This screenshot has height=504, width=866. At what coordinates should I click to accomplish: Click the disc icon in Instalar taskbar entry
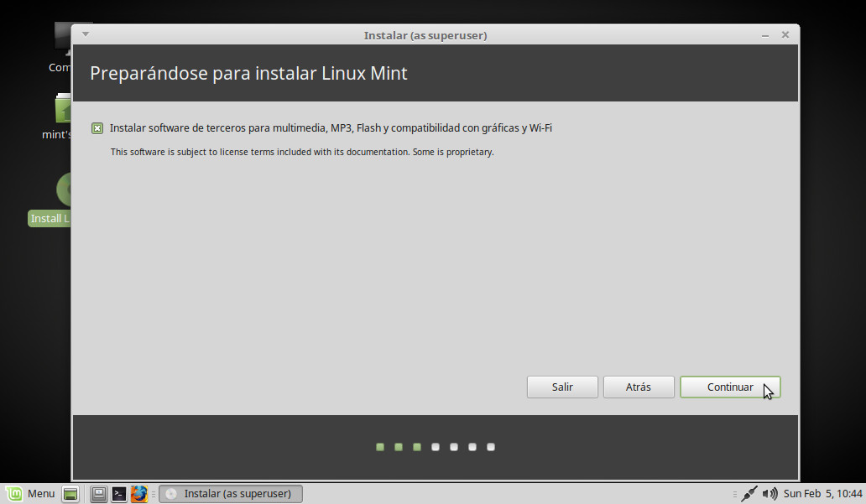coord(171,493)
